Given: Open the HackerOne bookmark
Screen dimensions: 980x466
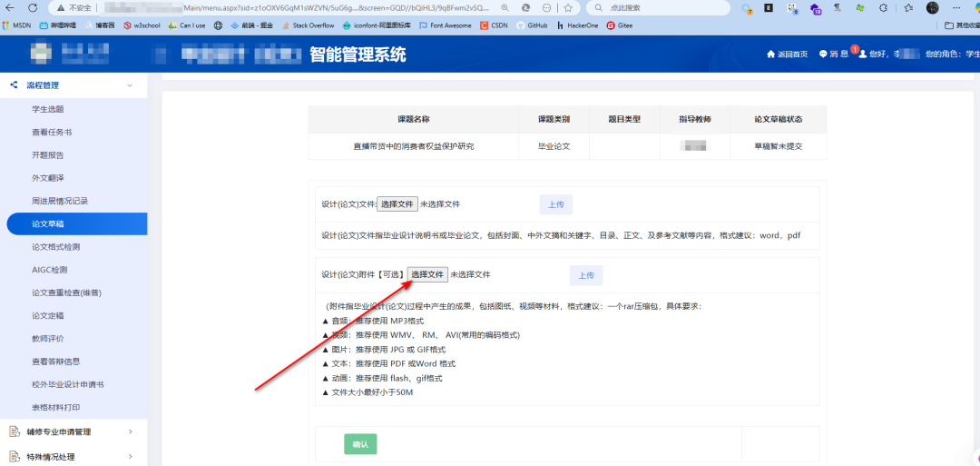Looking at the screenshot, I should (x=577, y=25).
